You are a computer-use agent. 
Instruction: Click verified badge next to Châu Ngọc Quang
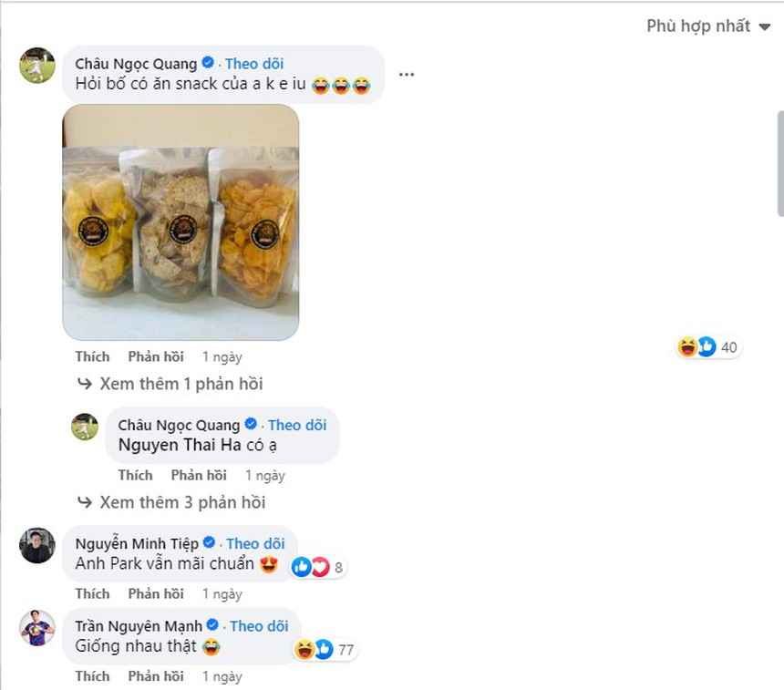point(210,63)
